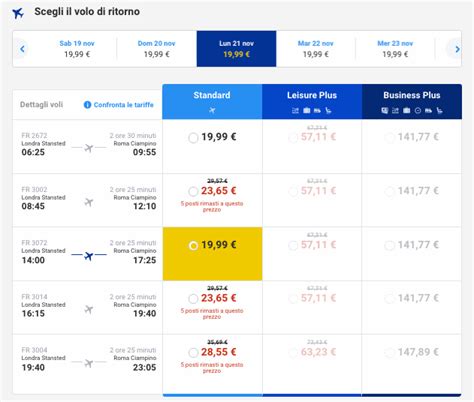The height and width of the screenshot is (402, 474).
Task: Switch to Dom 20 nov date tab
Action: [x=156, y=49]
